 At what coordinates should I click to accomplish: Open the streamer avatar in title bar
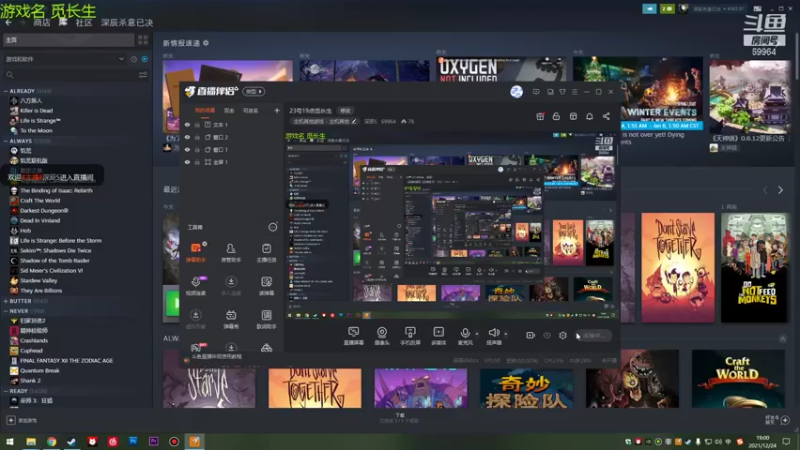click(x=516, y=92)
